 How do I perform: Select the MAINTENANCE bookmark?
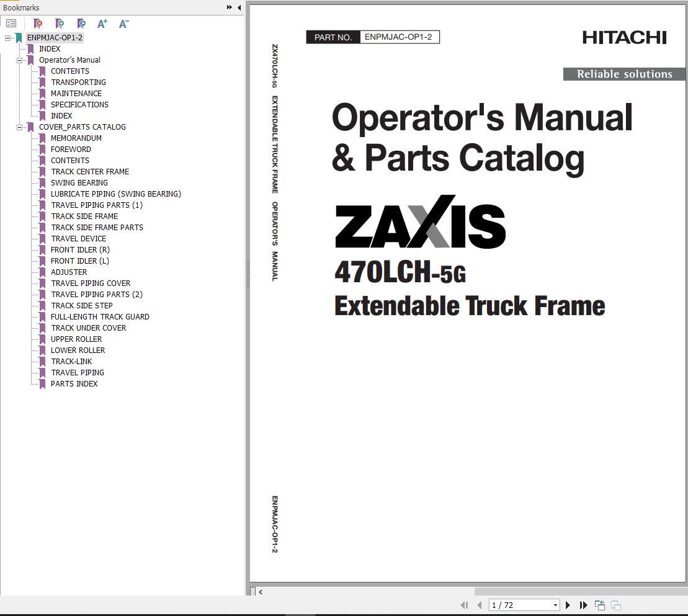[x=76, y=94]
